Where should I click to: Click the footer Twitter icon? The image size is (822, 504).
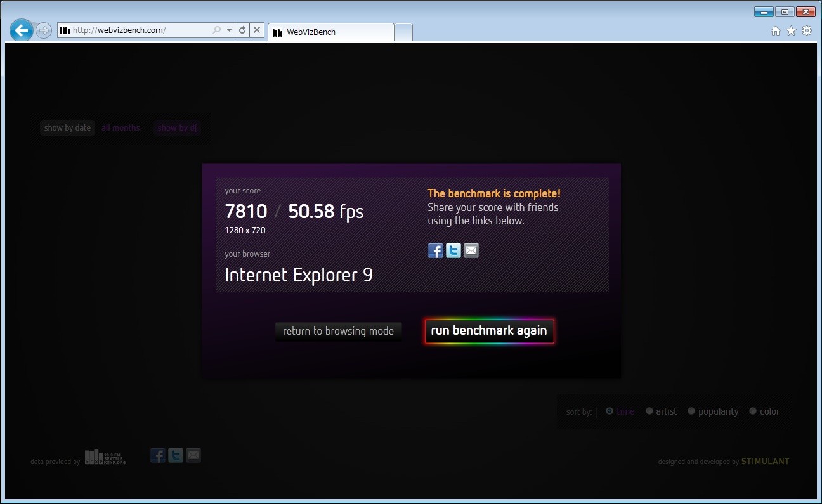(x=176, y=455)
